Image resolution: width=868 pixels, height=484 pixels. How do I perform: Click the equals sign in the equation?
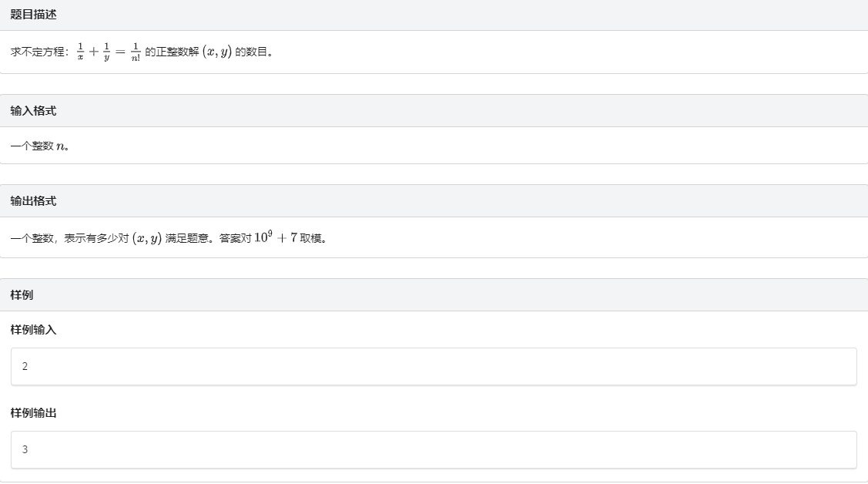click(120, 52)
